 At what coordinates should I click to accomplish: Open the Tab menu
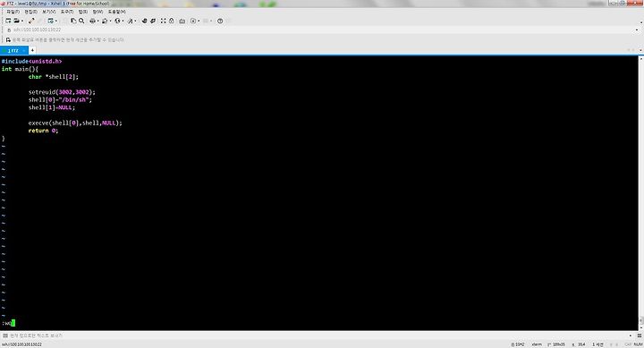pos(83,12)
